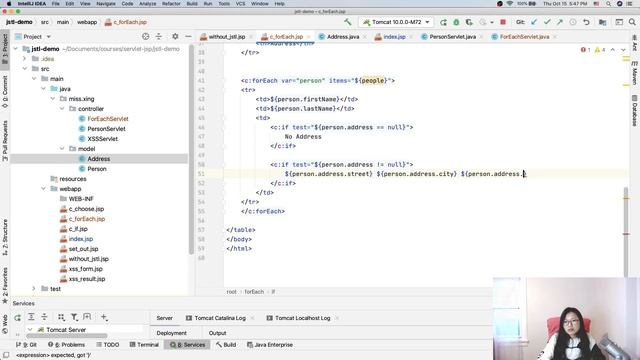Switch to the Address.java editor tab
The image size is (640, 360).
pyautogui.click(x=342, y=37)
